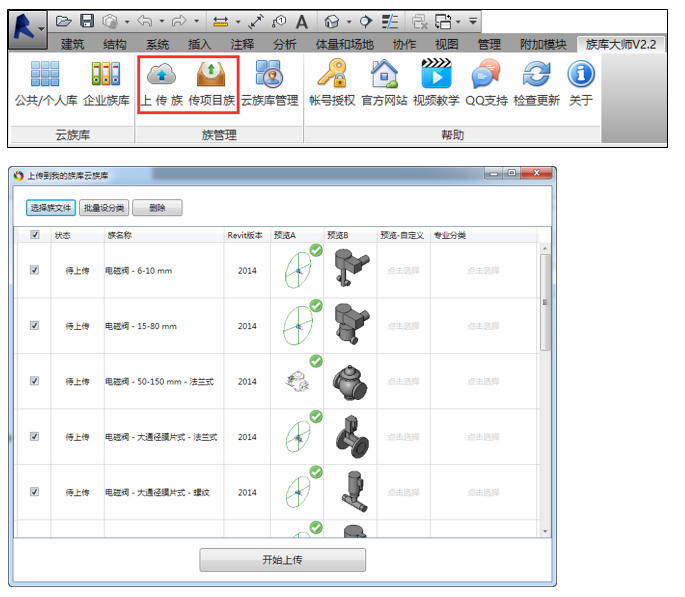Screen dimensions: 685x597
Task: Click the 检查更新 check update icon
Action: (537, 77)
